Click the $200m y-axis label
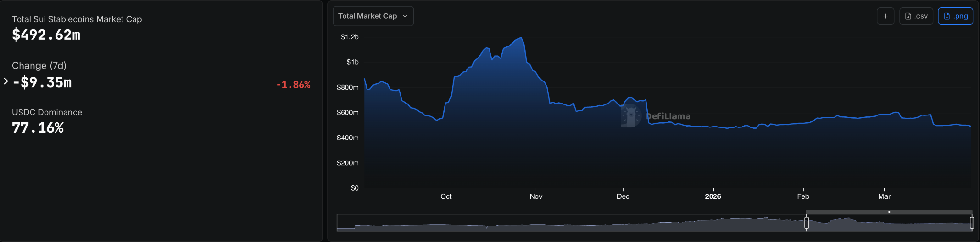 (x=348, y=163)
